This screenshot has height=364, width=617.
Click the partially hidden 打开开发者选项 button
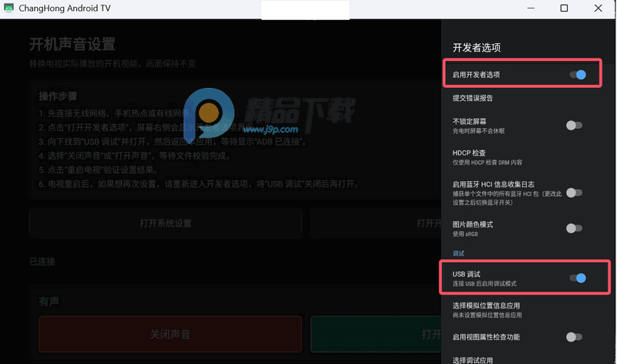point(376,223)
